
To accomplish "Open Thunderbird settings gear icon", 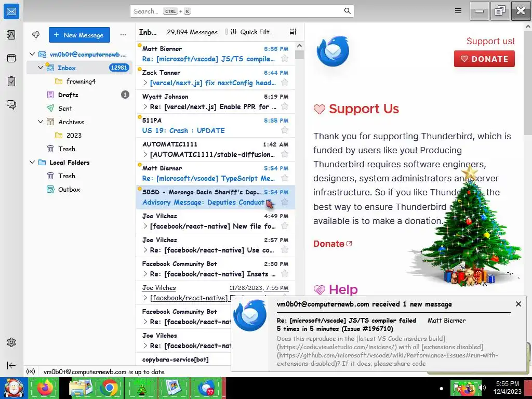I will coord(11,342).
